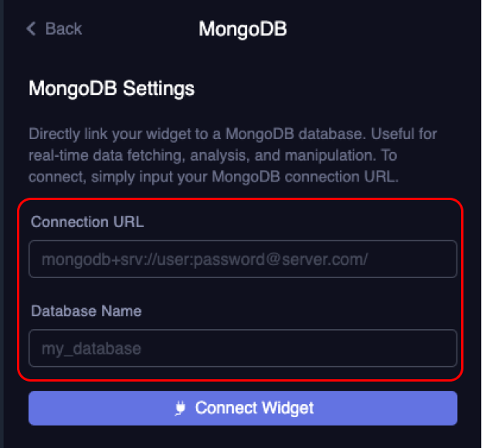This screenshot has width=482, height=448.
Task: Focus the Database Name input field
Action: (x=243, y=348)
